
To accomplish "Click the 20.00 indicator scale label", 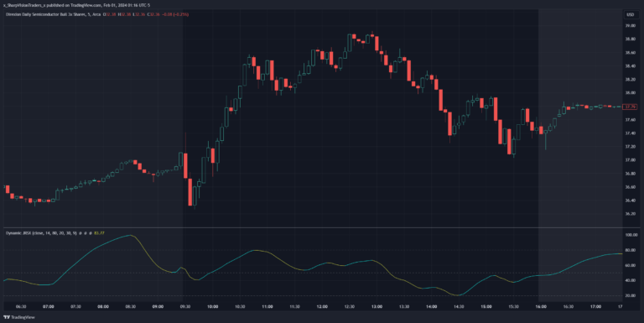I will point(630,296).
